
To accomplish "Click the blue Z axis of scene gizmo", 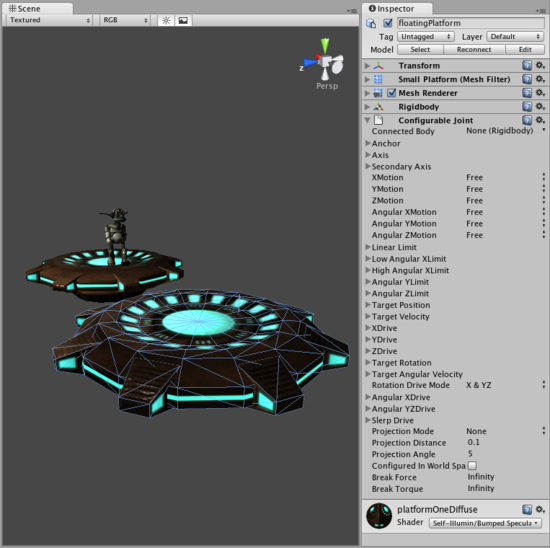I will tap(310, 63).
